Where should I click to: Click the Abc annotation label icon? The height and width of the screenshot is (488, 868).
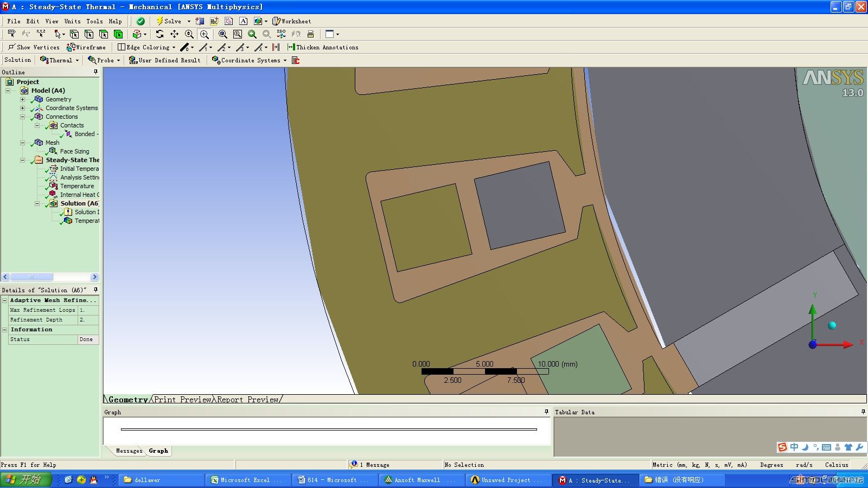214,21
